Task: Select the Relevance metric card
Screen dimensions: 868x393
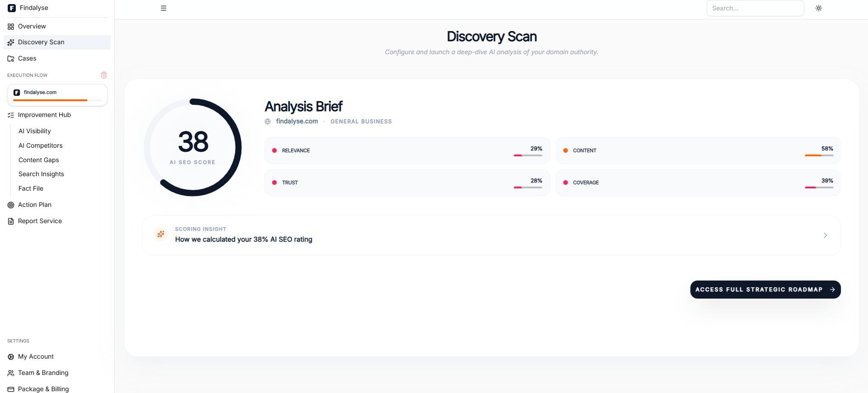Action: coord(407,150)
